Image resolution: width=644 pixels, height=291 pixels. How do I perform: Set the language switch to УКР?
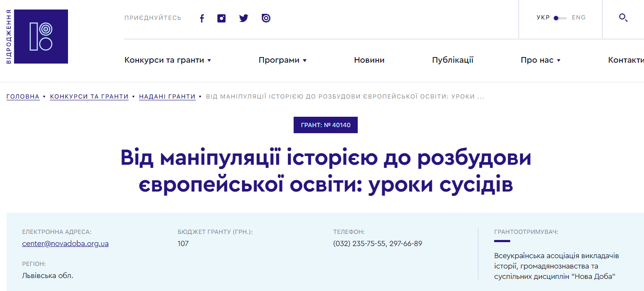[543, 17]
